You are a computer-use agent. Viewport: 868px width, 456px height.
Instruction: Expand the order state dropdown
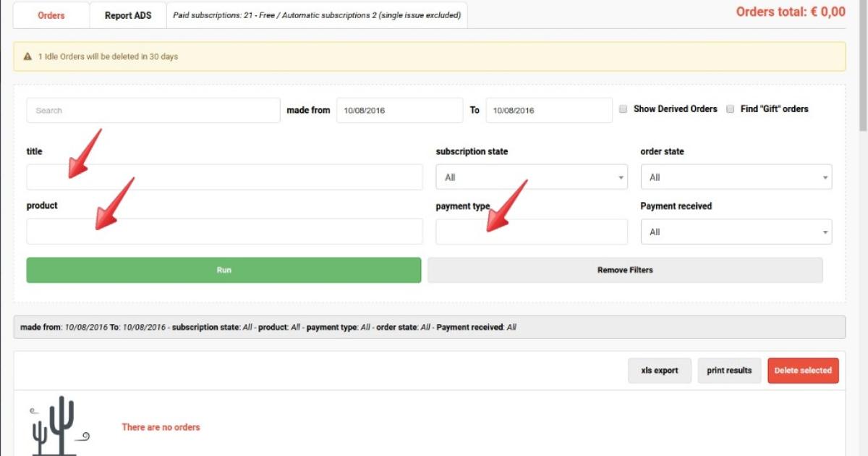pos(736,177)
